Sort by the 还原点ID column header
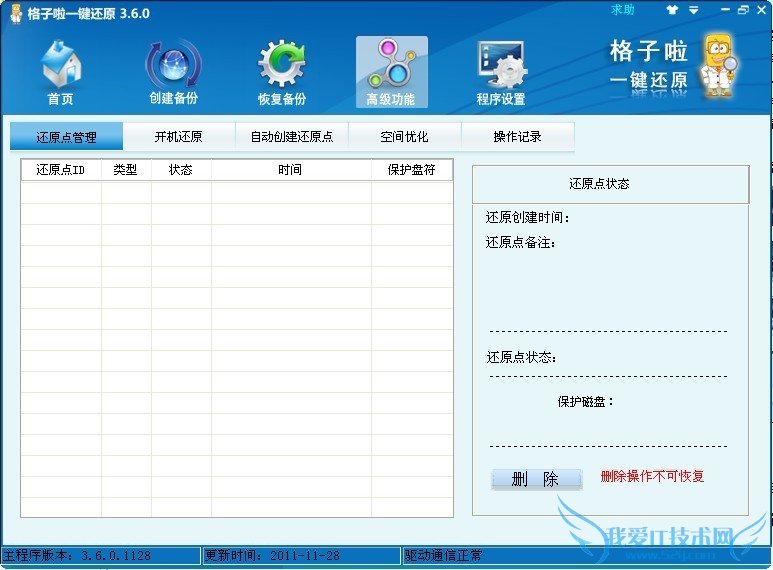The height and width of the screenshot is (570, 773). click(x=61, y=170)
